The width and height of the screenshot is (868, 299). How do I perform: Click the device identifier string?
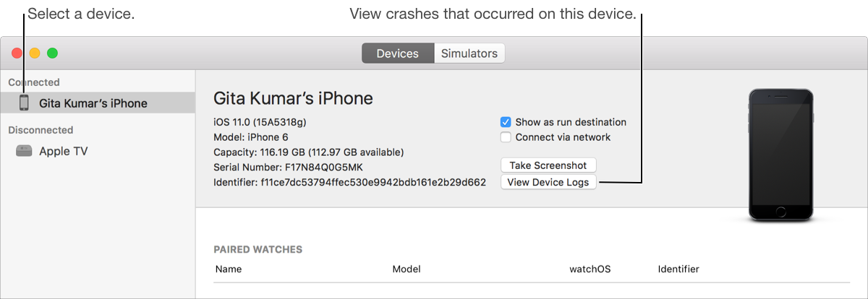[x=373, y=183]
